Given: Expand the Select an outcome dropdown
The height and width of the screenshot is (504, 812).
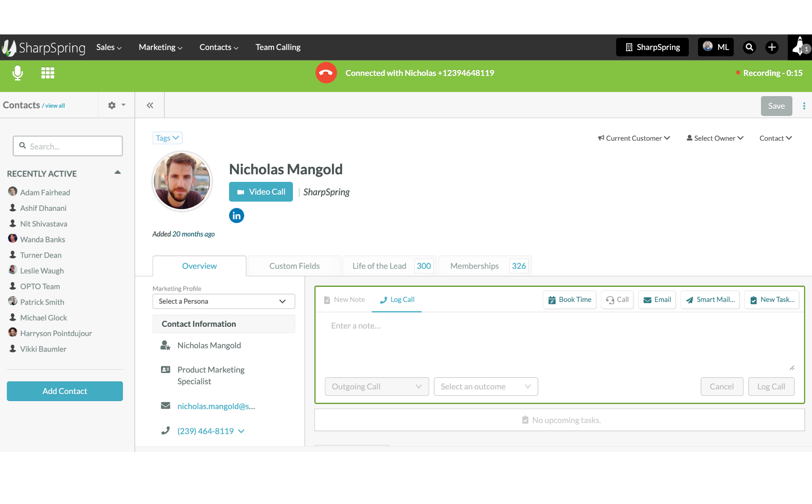Looking at the screenshot, I should pyautogui.click(x=485, y=386).
